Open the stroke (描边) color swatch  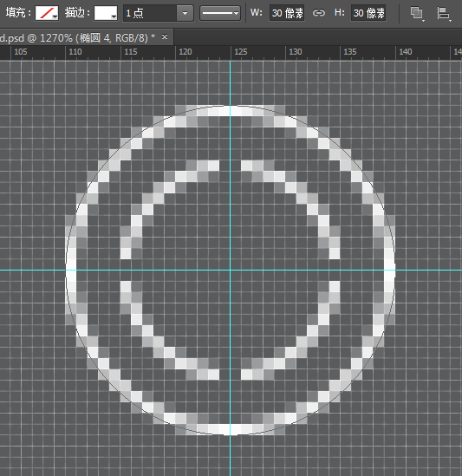[x=106, y=13]
